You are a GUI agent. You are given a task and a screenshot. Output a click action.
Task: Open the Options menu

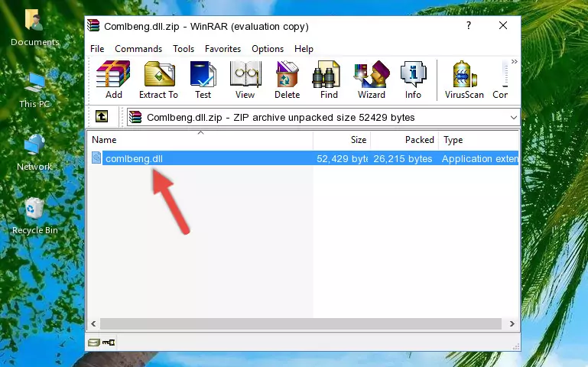(268, 49)
